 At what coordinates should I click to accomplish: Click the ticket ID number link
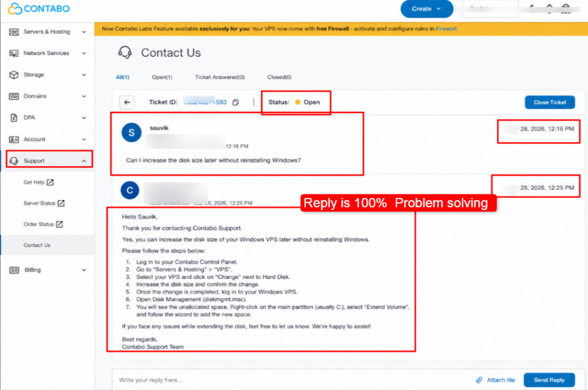click(205, 102)
